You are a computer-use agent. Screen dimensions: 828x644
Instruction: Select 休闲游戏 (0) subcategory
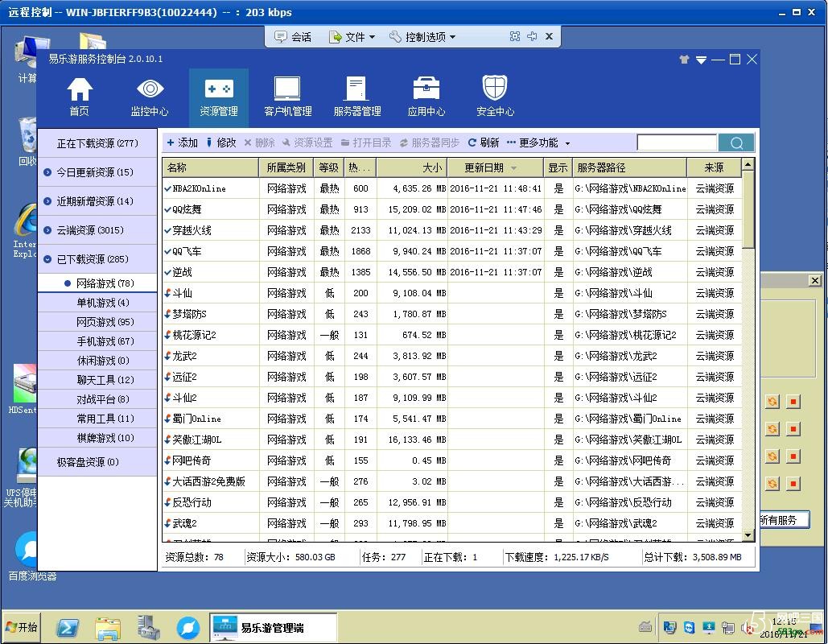tap(97, 361)
